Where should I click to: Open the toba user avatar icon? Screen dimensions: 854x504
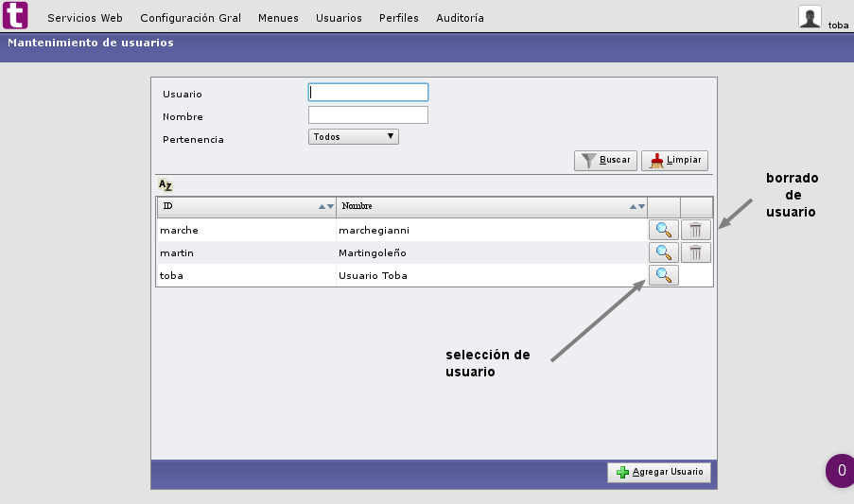pos(810,16)
